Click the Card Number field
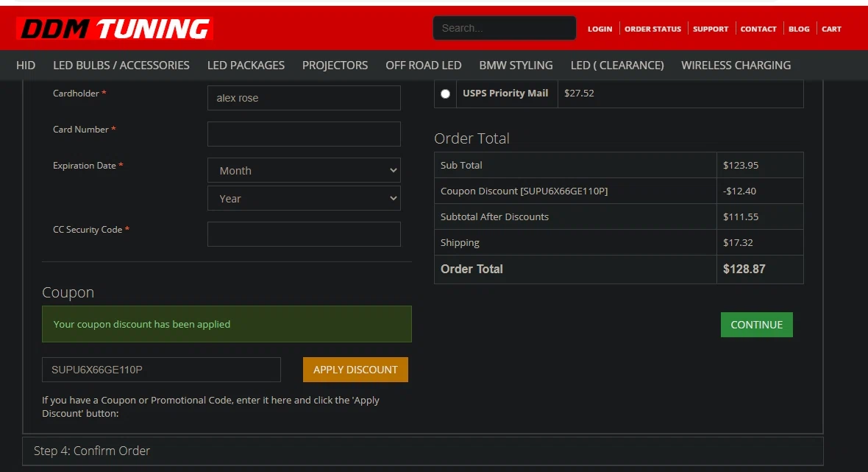The image size is (868, 472). tap(304, 134)
